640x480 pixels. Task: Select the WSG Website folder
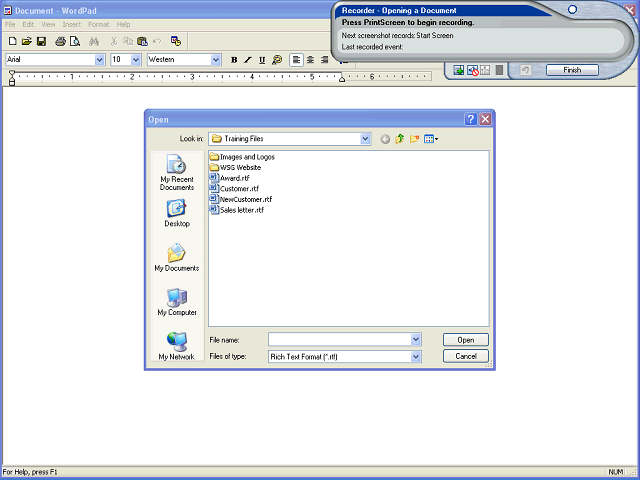[235, 167]
